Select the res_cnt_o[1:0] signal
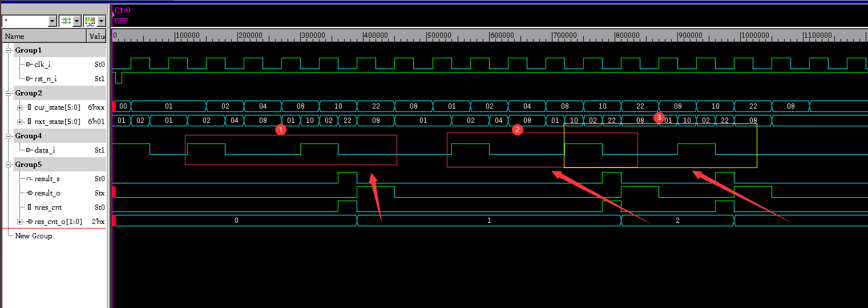This screenshot has height=308, width=868. tap(58, 222)
